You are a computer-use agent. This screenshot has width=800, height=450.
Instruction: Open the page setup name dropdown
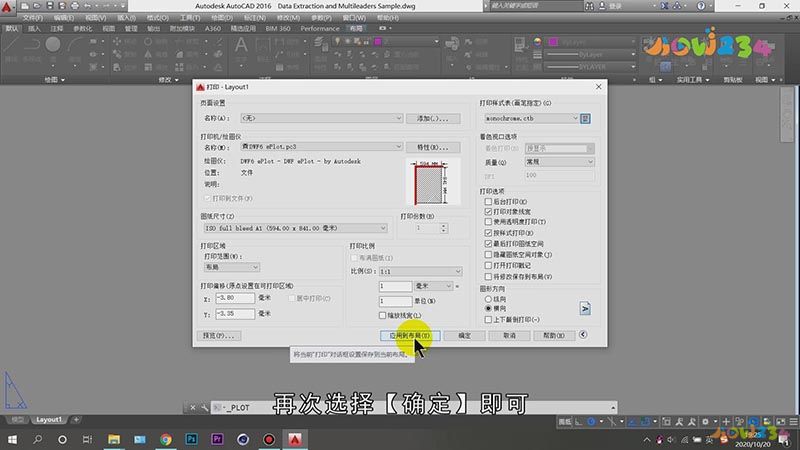[321, 118]
